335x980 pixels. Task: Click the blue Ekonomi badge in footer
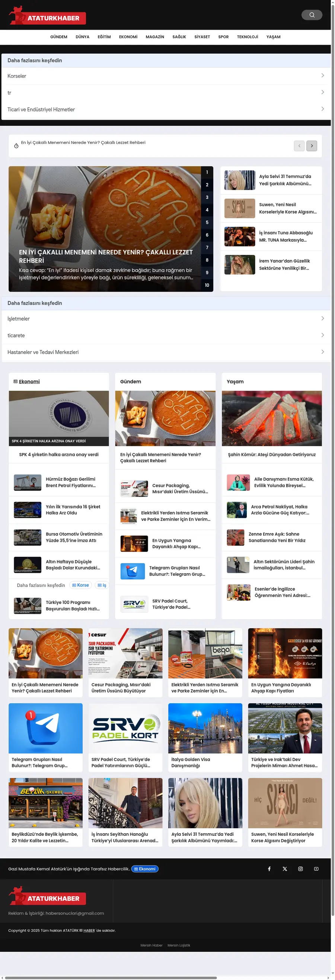pos(145,869)
